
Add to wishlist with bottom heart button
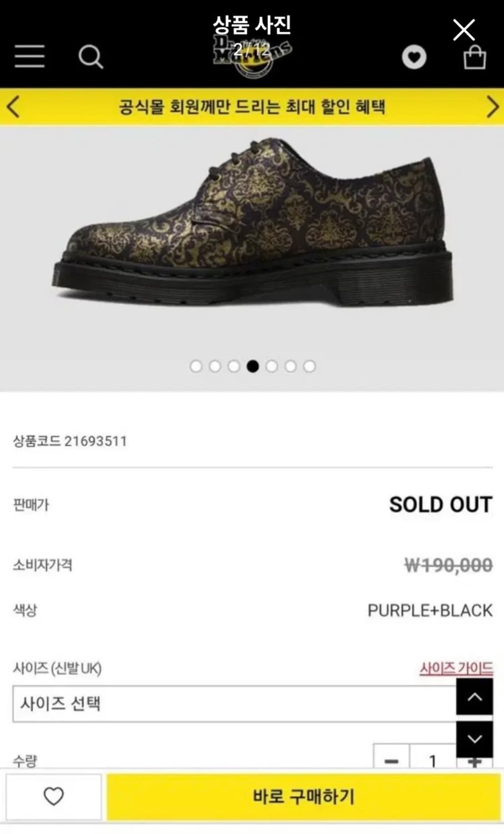54,797
